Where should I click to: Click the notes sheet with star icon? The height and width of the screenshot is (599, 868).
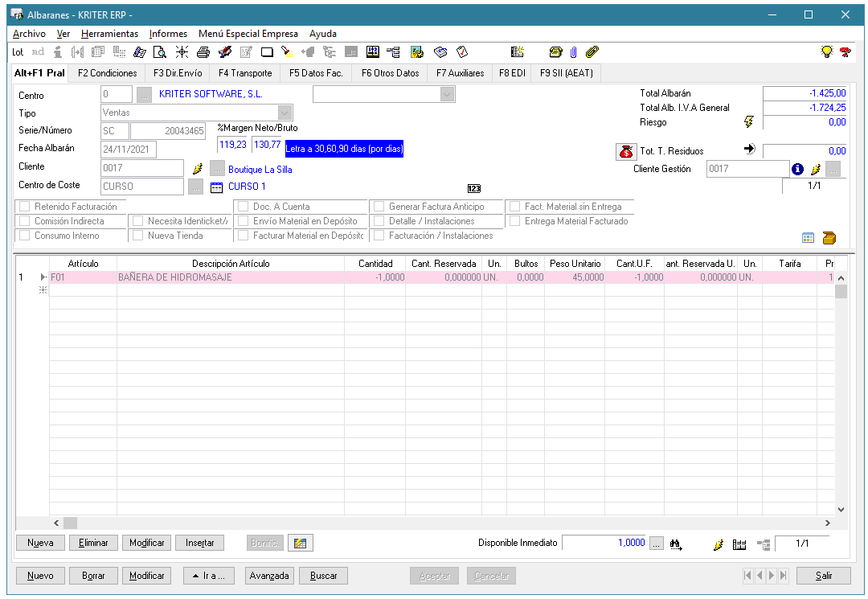coord(517,52)
